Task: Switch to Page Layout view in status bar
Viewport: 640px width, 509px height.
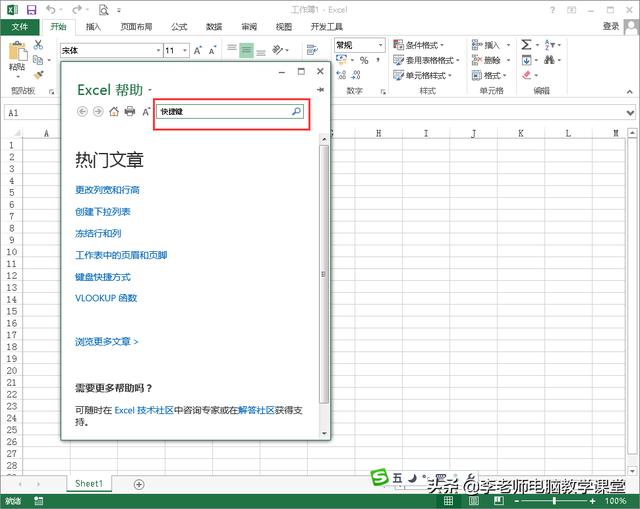Action: point(473,501)
